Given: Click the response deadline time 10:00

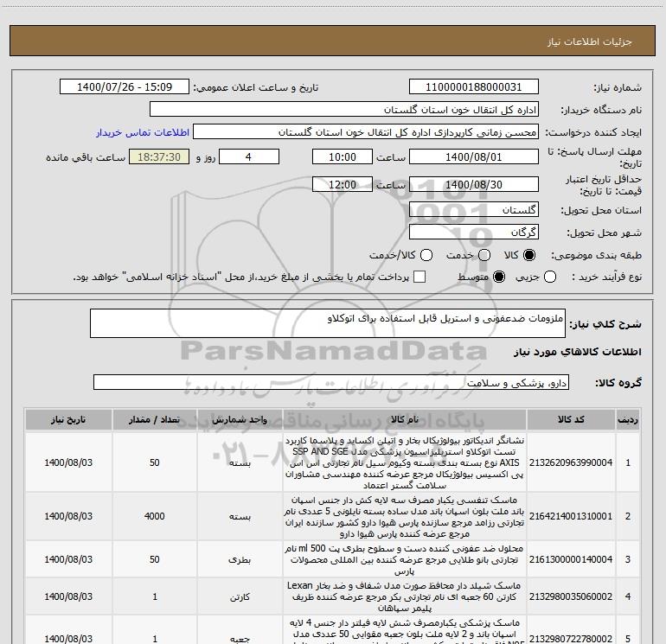Looking at the screenshot, I should pyautogui.click(x=343, y=156).
